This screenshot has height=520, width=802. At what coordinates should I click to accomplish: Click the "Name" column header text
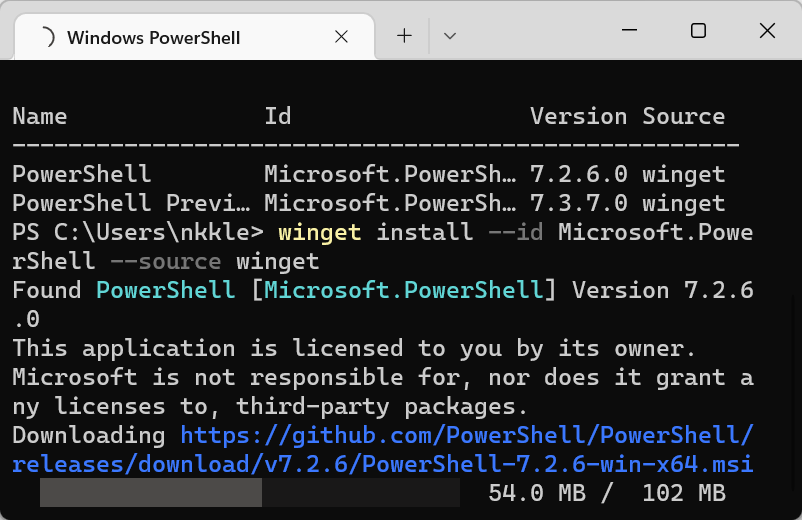point(40,116)
